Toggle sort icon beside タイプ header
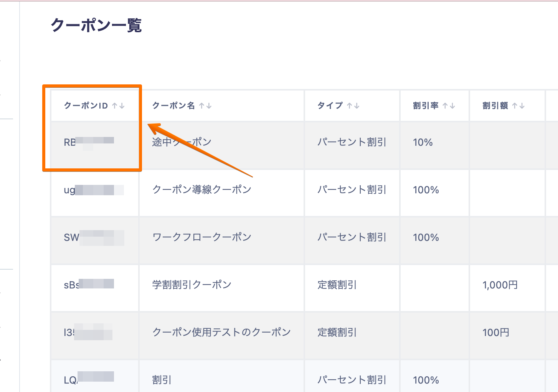 click(x=353, y=106)
